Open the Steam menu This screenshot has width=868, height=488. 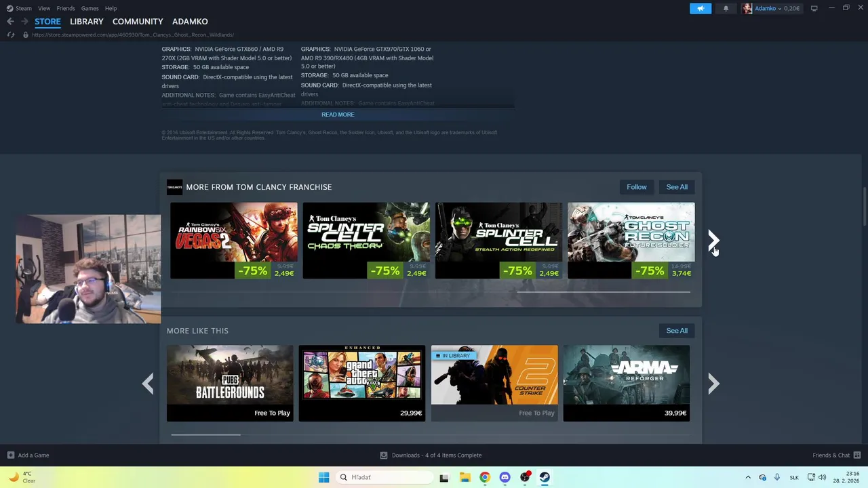pos(24,8)
